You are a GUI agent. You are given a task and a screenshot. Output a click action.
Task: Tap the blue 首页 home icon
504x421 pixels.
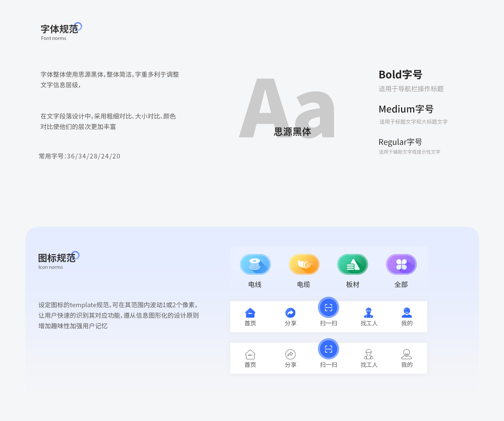point(250,313)
